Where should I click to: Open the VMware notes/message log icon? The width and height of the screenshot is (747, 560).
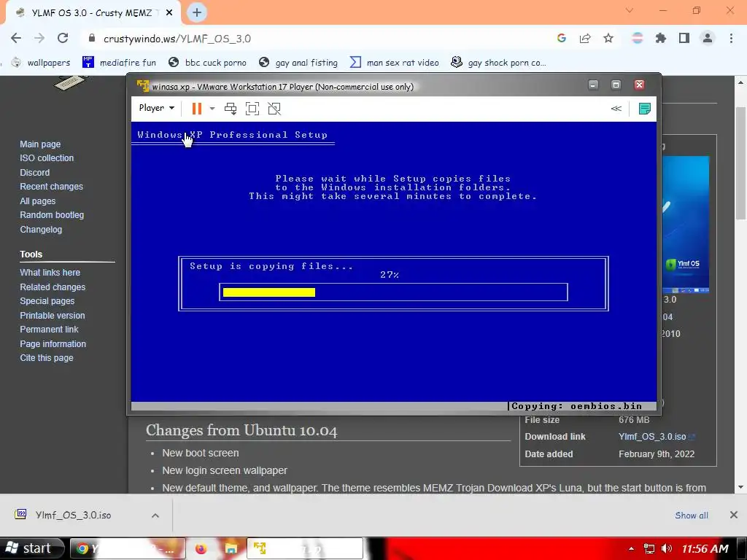[x=645, y=109]
